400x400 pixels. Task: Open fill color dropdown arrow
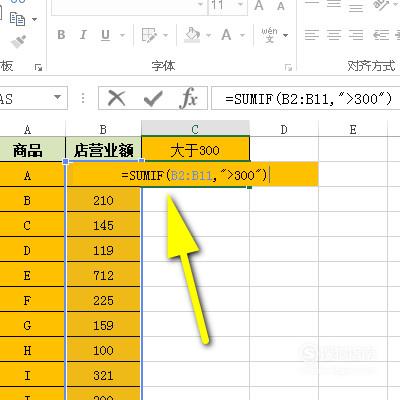coord(209,35)
